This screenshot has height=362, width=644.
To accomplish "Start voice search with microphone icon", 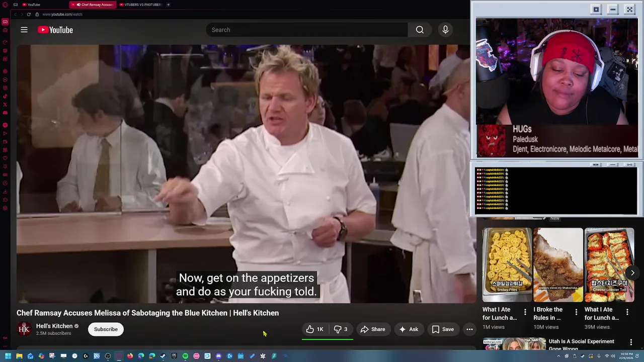I will coord(445,30).
